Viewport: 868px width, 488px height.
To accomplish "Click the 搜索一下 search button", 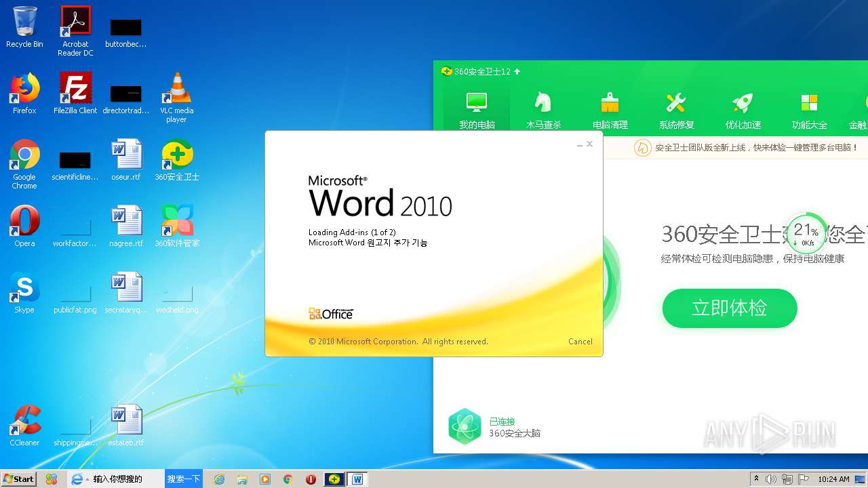I will [184, 479].
